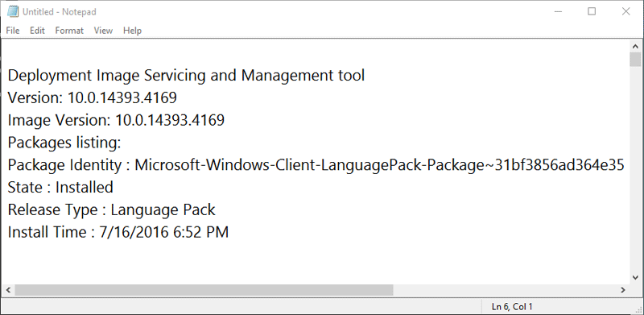This screenshot has width=644, height=315.
Task: Open the File menu
Action: click(13, 31)
